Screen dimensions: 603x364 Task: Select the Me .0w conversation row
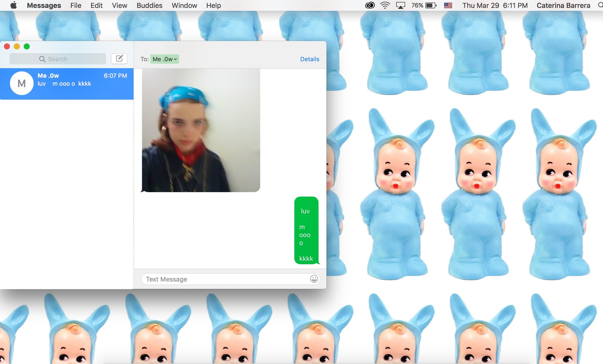(x=67, y=84)
